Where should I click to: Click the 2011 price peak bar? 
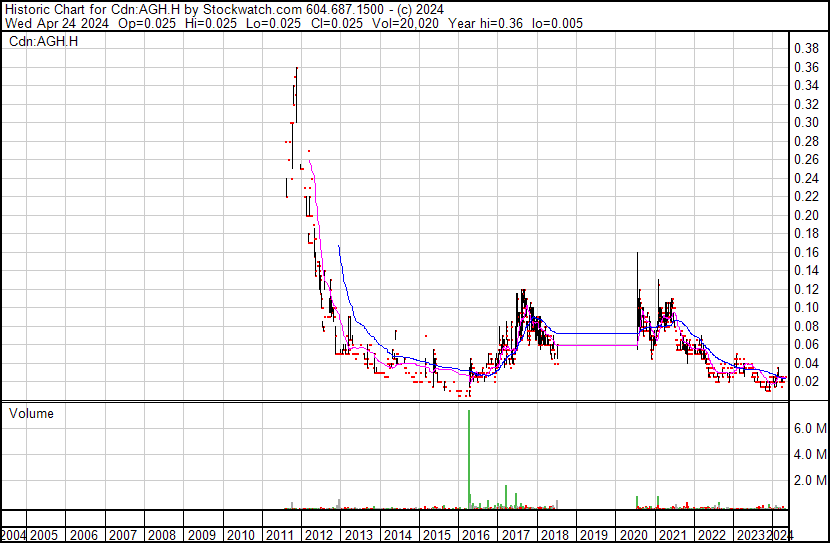point(296,95)
